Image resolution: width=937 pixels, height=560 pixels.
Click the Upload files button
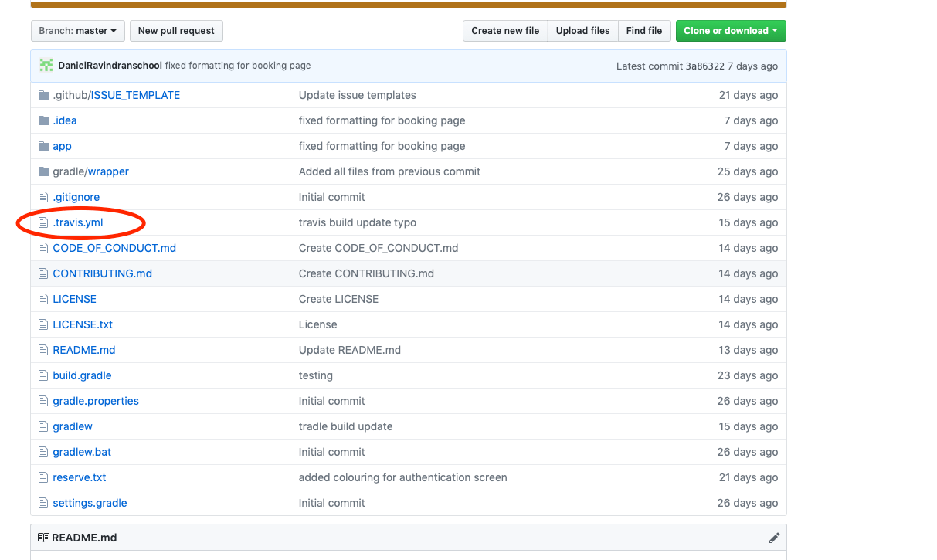tap(582, 31)
